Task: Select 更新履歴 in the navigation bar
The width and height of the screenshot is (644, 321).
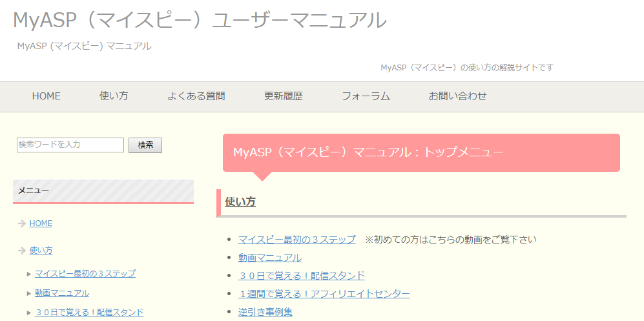Action: pyautogui.click(x=284, y=96)
